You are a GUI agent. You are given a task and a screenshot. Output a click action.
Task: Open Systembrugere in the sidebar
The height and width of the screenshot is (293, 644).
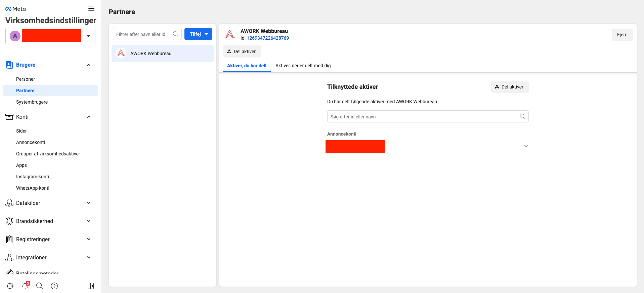[32, 102]
